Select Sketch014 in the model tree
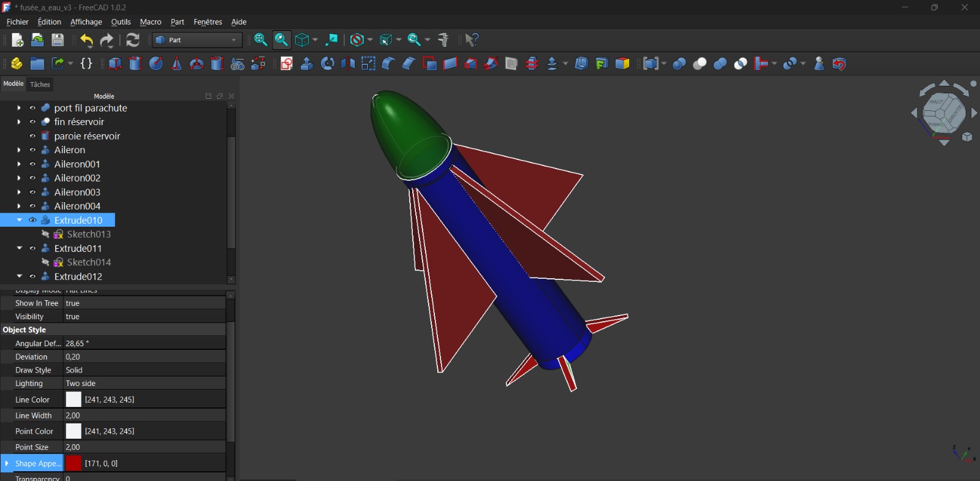The width and height of the screenshot is (980, 481). pyautogui.click(x=89, y=262)
